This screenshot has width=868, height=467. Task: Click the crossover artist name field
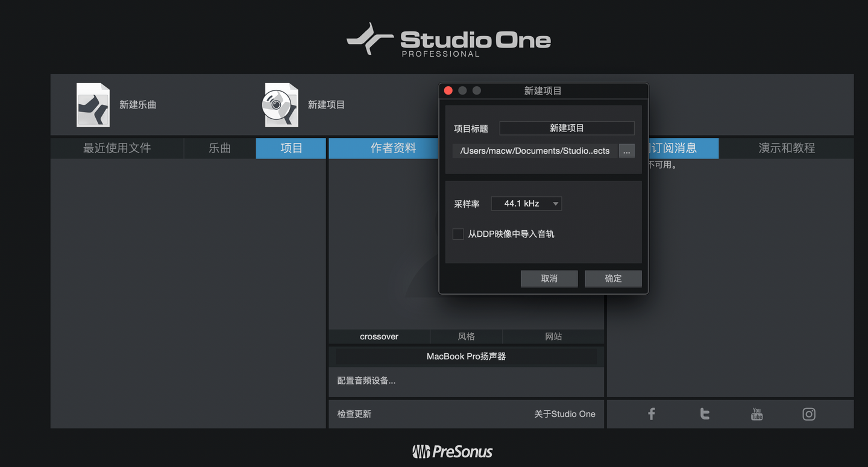[379, 337]
